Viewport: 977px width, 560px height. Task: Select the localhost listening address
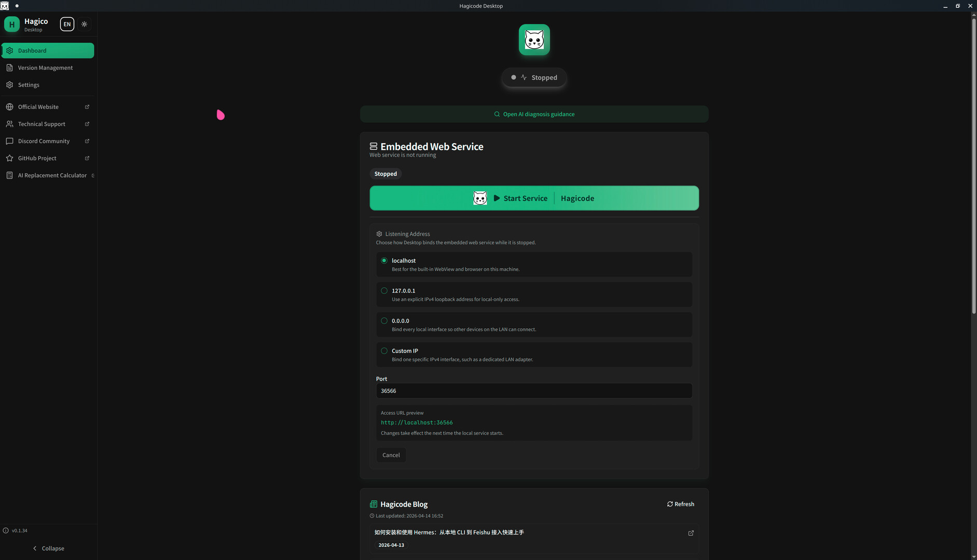(x=384, y=261)
